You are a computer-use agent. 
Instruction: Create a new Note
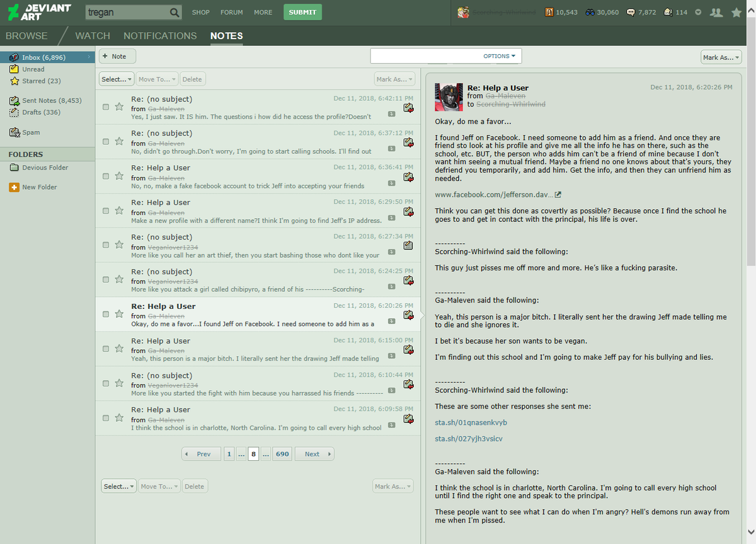(x=117, y=56)
